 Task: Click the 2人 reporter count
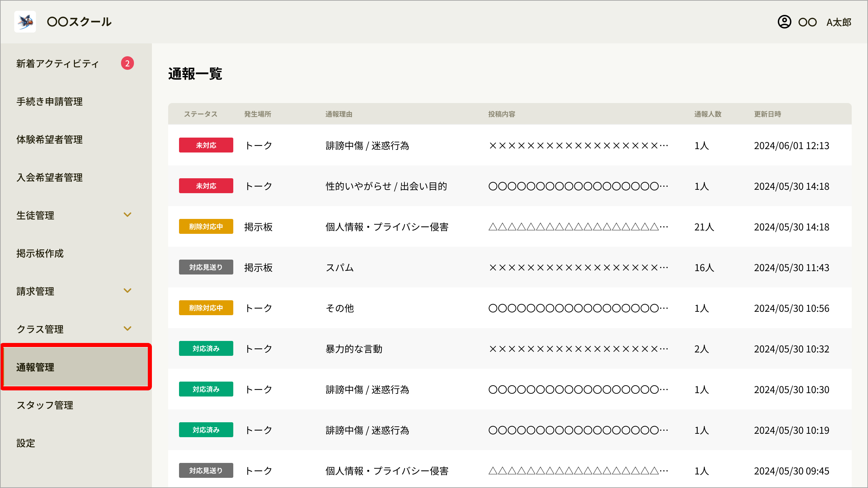[702, 349]
